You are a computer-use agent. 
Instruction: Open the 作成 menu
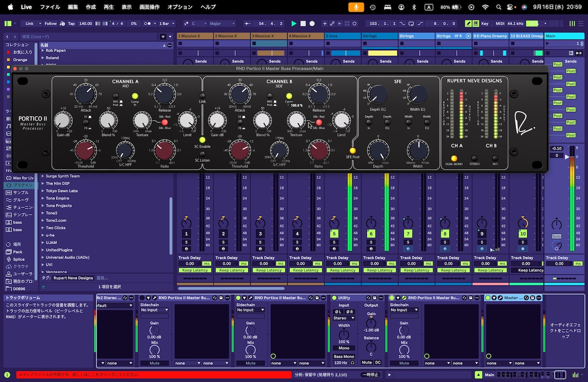tap(91, 7)
